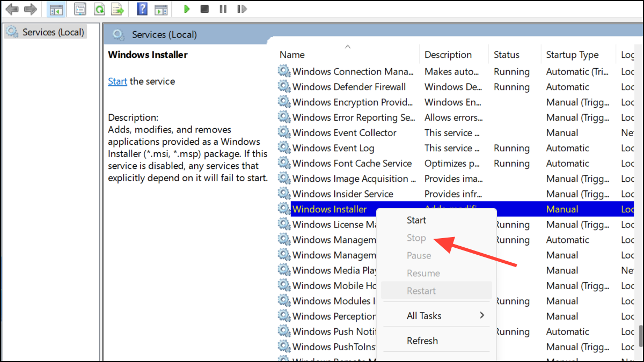Open the Properties toolbar icon

coord(80,9)
